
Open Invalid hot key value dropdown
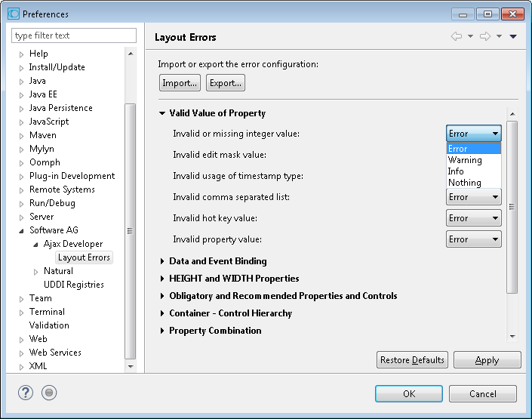pyautogui.click(x=474, y=218)
